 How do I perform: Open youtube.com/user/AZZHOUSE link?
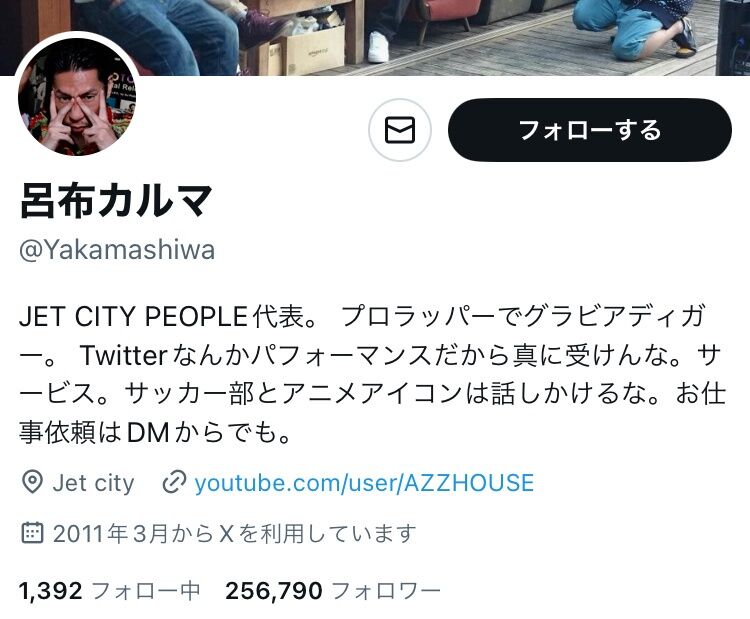(x=364, y=483)
